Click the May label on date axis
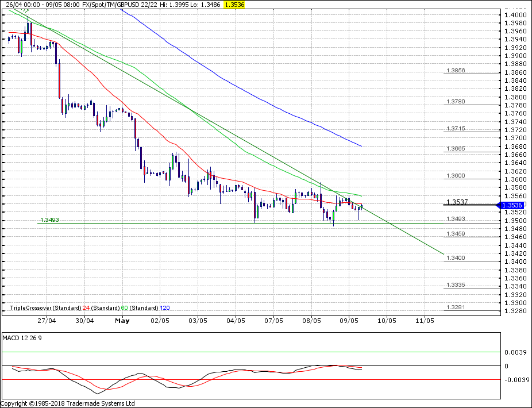Image resolution: width=532 pixels, height=408 pixels. (x=122, y=321)
